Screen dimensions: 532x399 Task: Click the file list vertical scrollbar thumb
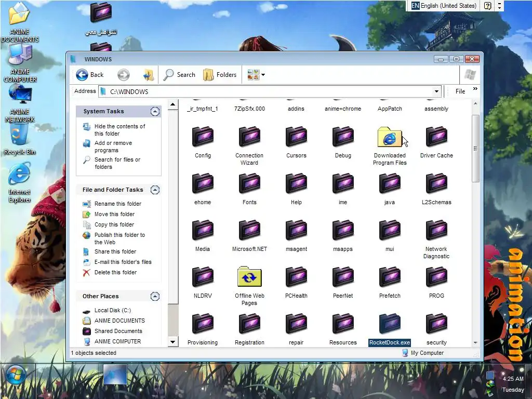pyautogui.click(x=475, y=149)
